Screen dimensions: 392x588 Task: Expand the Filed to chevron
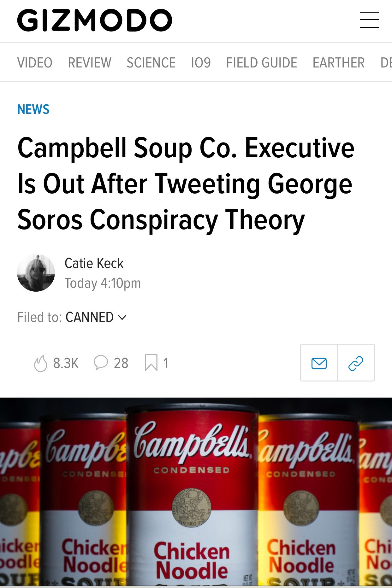coord(122,317)
